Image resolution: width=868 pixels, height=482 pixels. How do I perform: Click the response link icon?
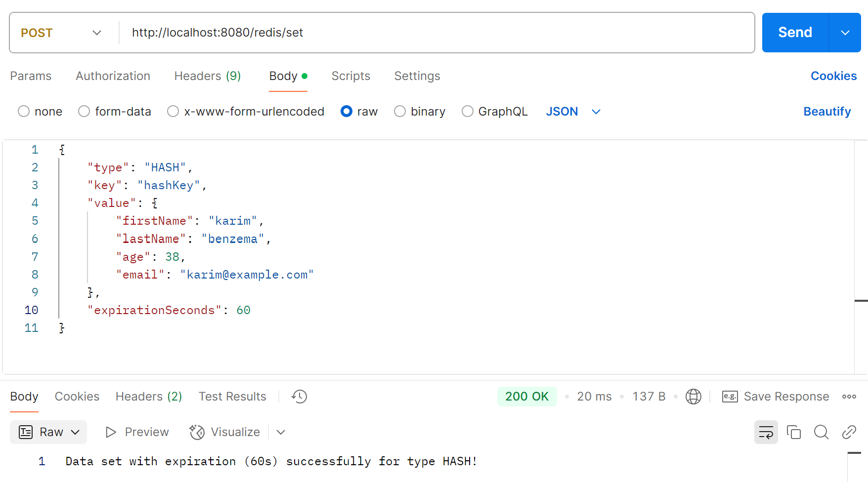tap(849, 433)
